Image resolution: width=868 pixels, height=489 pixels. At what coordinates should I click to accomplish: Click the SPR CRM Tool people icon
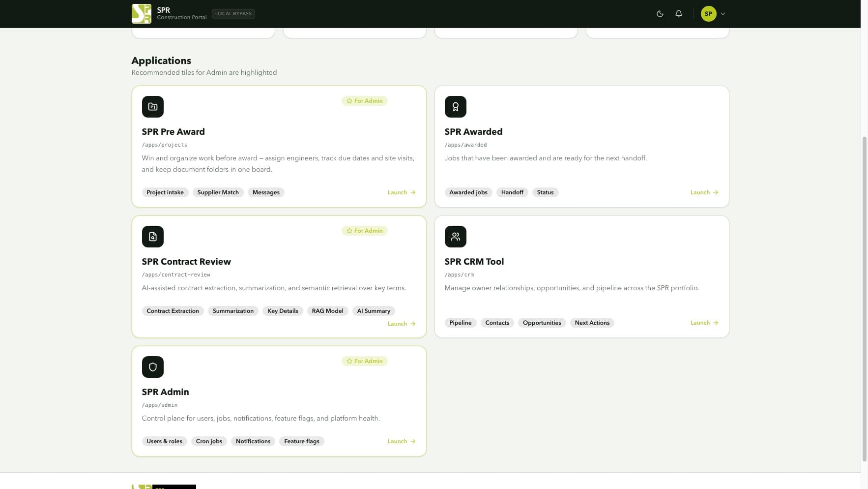pos(456,237)
